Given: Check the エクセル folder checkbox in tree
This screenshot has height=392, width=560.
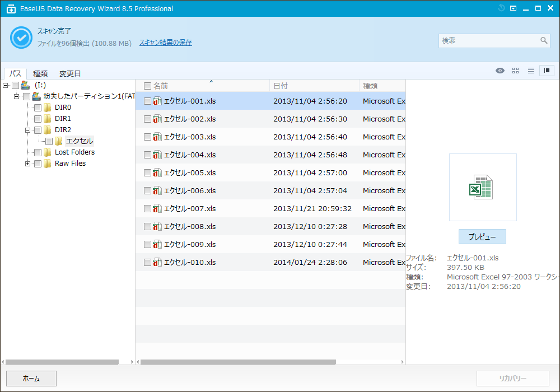Looking at the screenshot, I should click(x=49, y=141).
